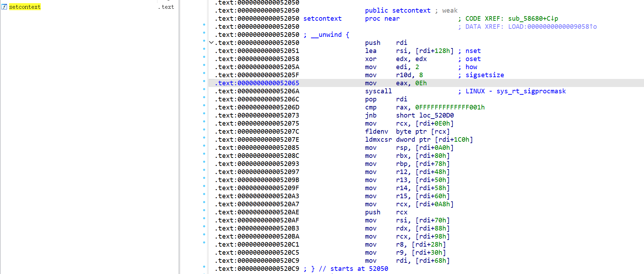This screenshot has width=644, height=274.
Task: Click the fldenv instruction
Action: (x=377, y=132)
